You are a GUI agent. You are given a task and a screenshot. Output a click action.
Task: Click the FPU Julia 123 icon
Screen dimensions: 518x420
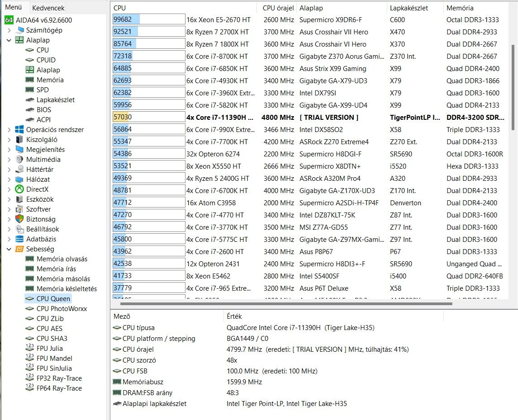pos(30,348)
